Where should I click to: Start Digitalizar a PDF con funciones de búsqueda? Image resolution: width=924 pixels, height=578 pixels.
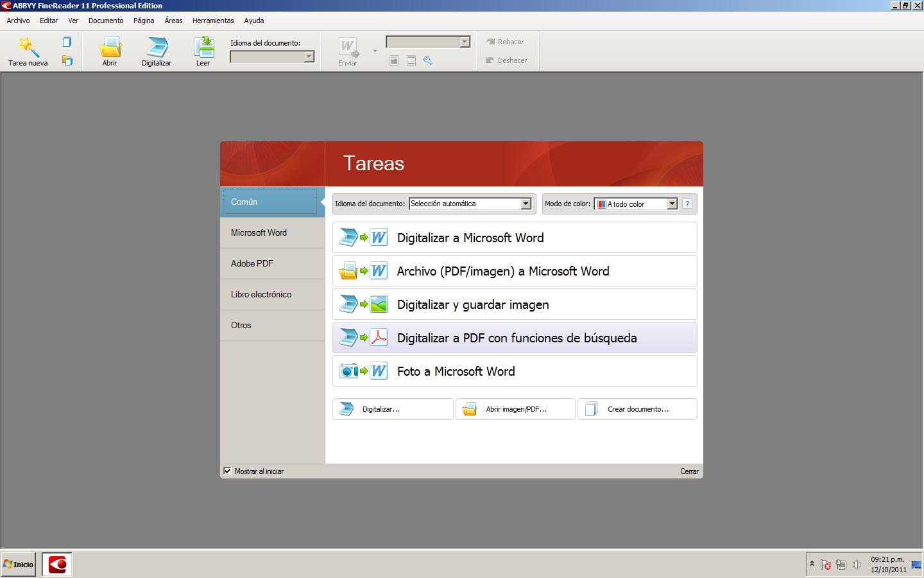pyautogui.click(x=515, y=338)
